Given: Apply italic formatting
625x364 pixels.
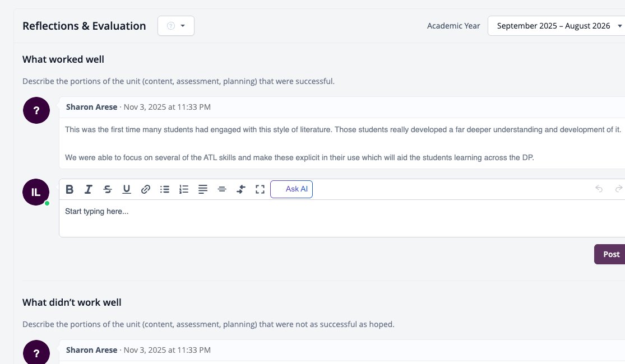Looking at the screenshot, I should click(88, 189).
